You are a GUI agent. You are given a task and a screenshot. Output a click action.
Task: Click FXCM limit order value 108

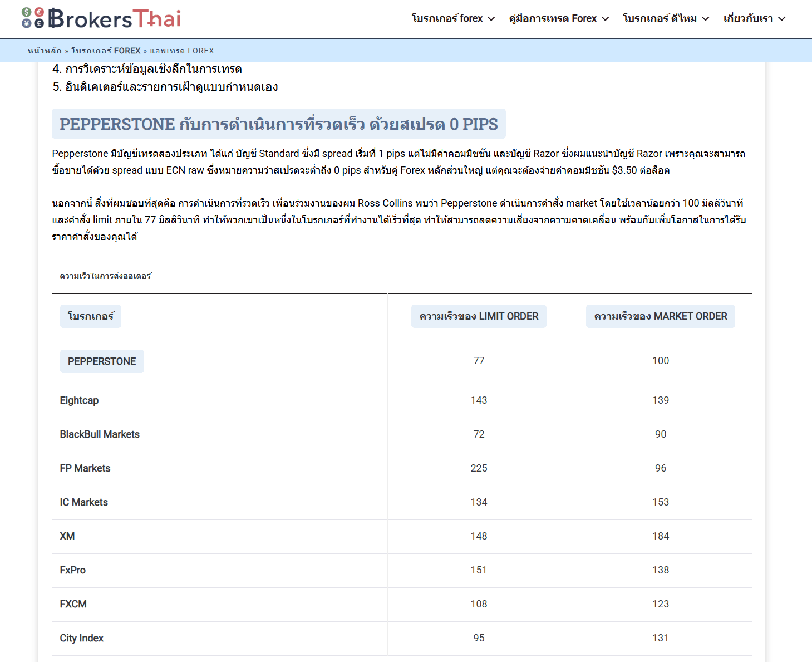point(479,604)
